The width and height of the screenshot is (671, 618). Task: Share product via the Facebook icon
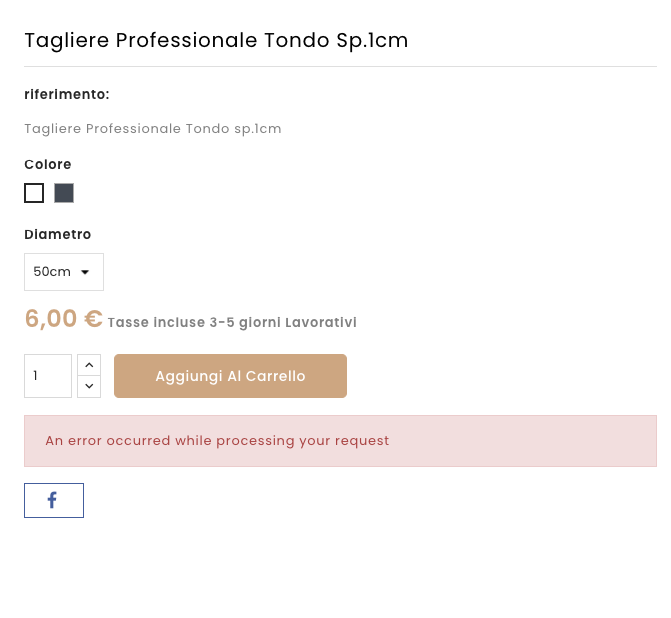(x=53, y=500)
